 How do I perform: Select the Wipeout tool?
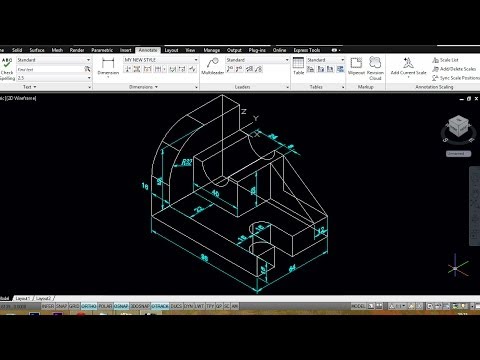pyautogui.click(x=356, y=66)
